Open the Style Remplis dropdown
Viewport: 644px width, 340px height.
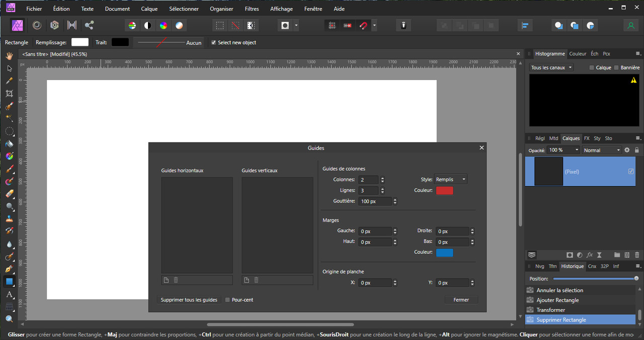click(x=450, y=179)
